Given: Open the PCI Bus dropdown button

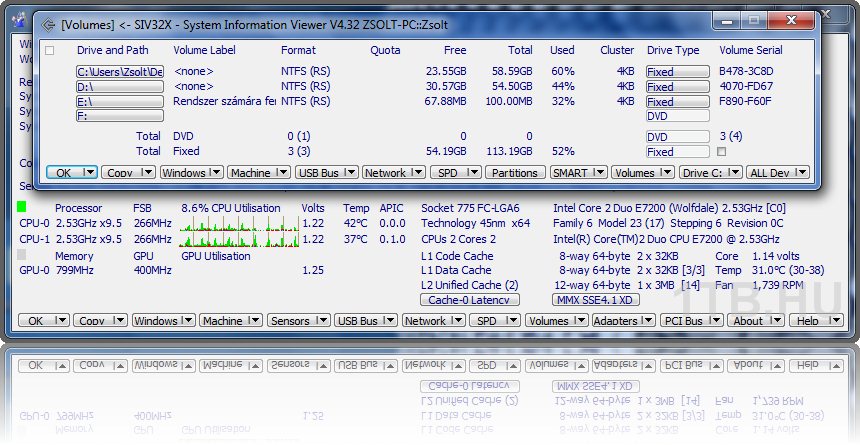Looking at the screenshot, I should (x=692, y=320).
